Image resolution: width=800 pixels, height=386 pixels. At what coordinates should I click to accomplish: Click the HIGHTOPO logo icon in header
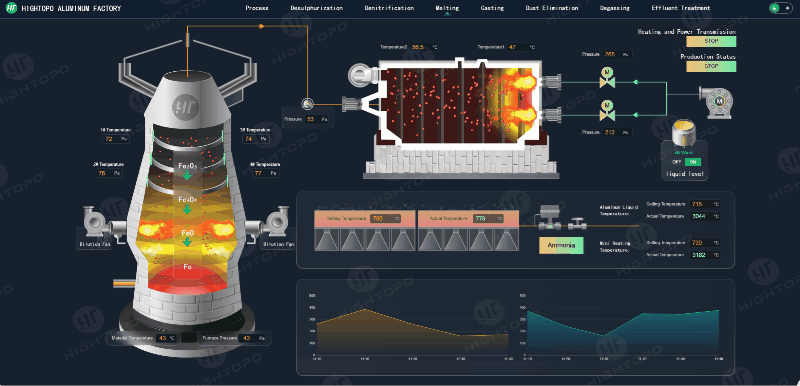(x=12, y=8)
